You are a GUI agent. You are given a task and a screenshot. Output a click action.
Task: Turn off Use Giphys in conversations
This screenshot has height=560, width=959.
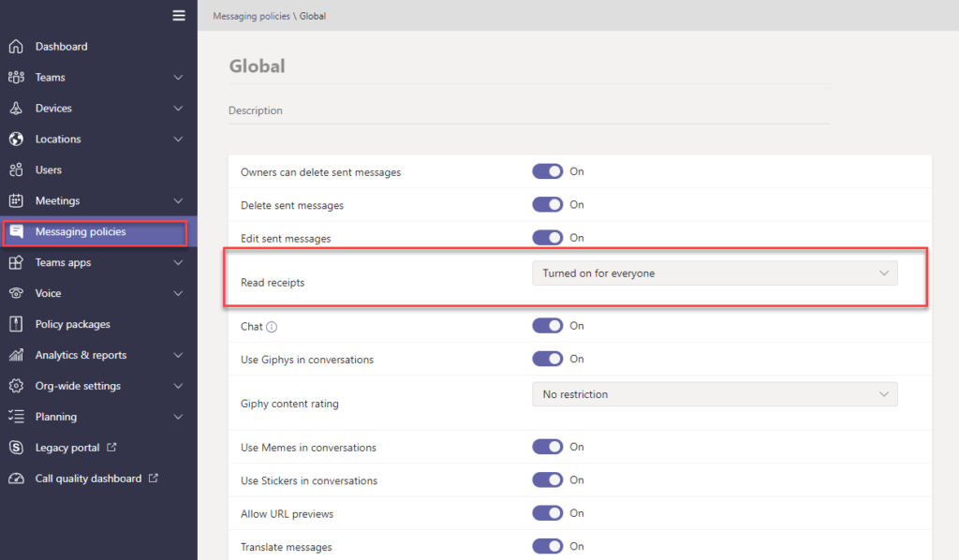click(548, 359)
